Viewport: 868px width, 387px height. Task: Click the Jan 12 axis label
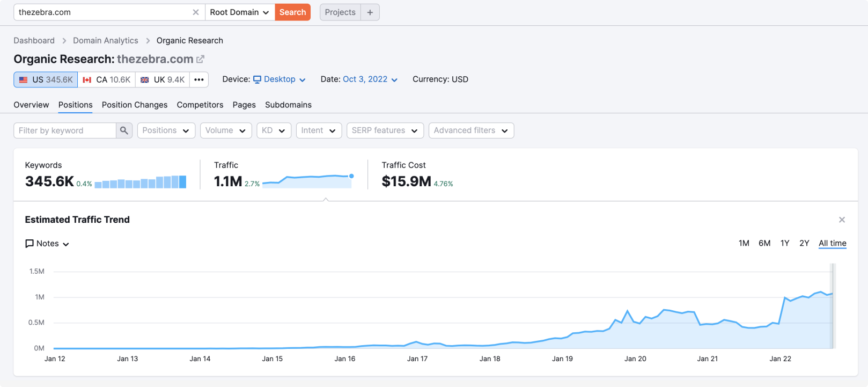pos(55,359)
